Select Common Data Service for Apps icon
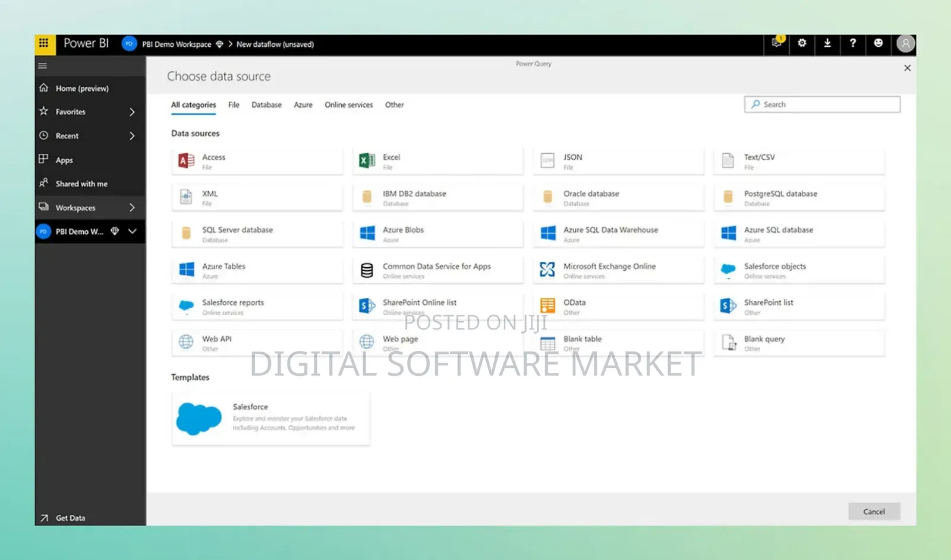 click(367, 270)
